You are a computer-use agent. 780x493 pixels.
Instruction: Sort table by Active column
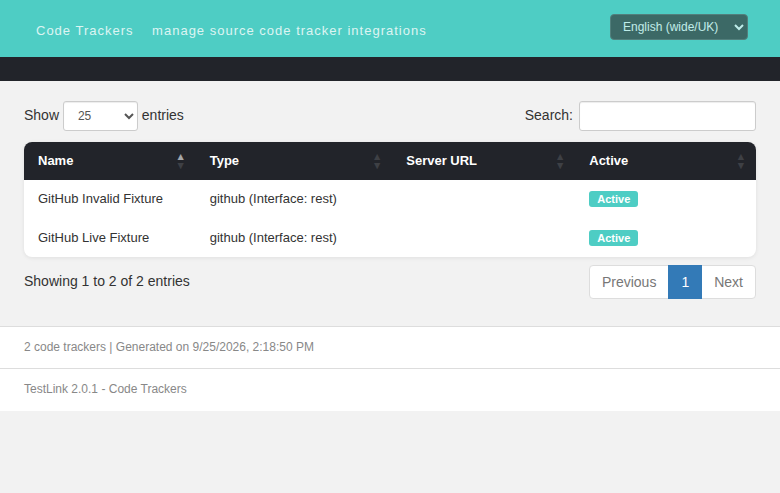click(666, 161)
